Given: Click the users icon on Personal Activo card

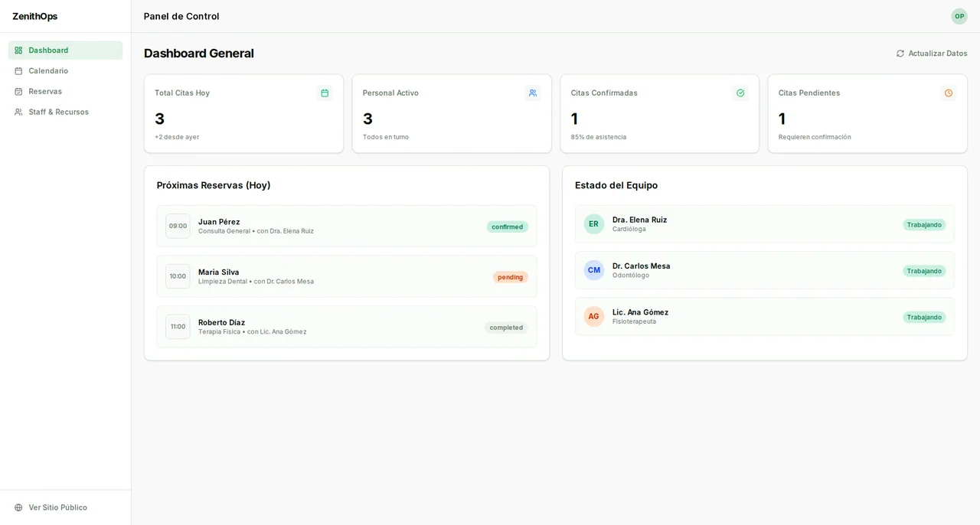Looking at the screenshot, I should tap(533, 93).
